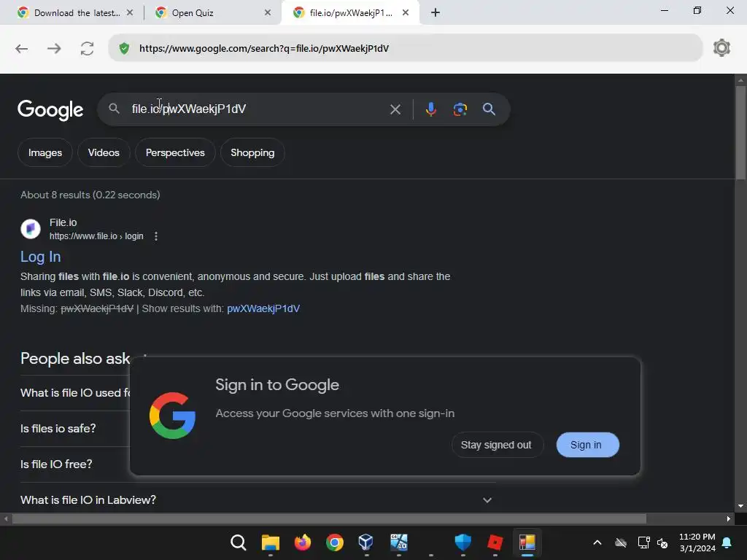Open VirtualBox cube icon in taskbar
747x560 pixels.
[366, 542]
